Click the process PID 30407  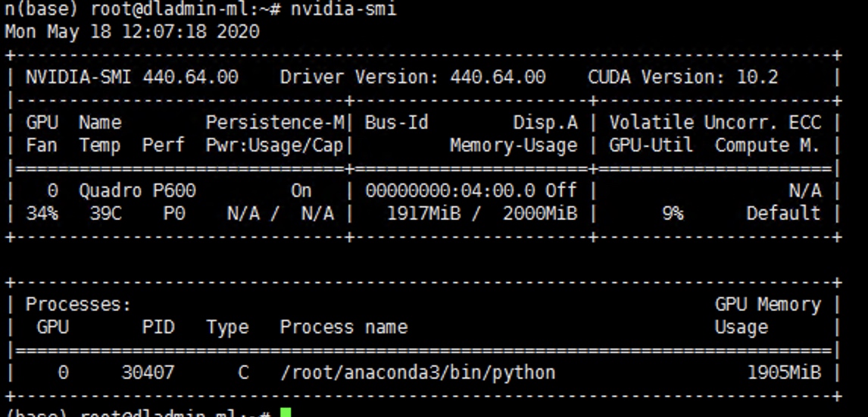147,373
